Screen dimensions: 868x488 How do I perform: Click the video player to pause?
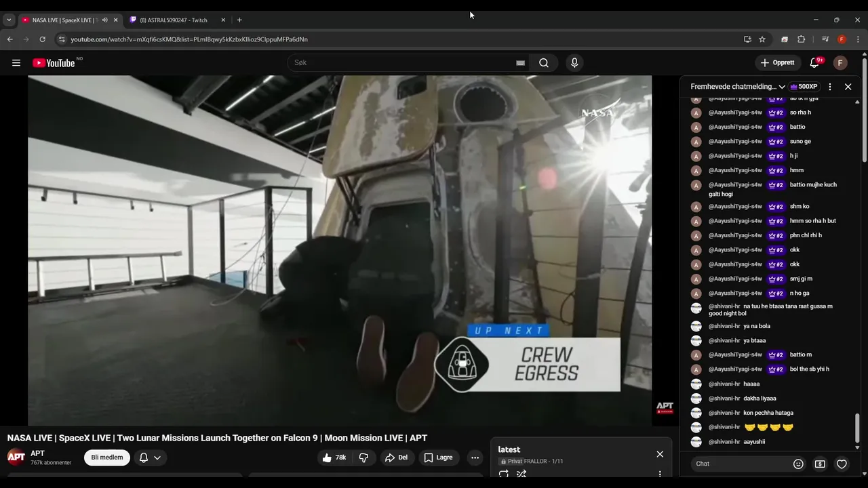click(x=340, y=250)
